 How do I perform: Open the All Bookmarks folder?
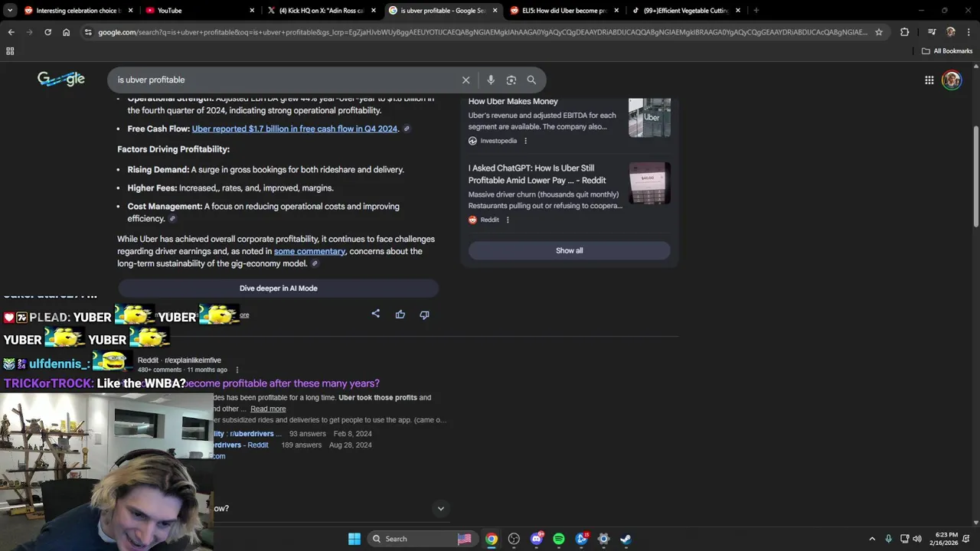point(947,51)
